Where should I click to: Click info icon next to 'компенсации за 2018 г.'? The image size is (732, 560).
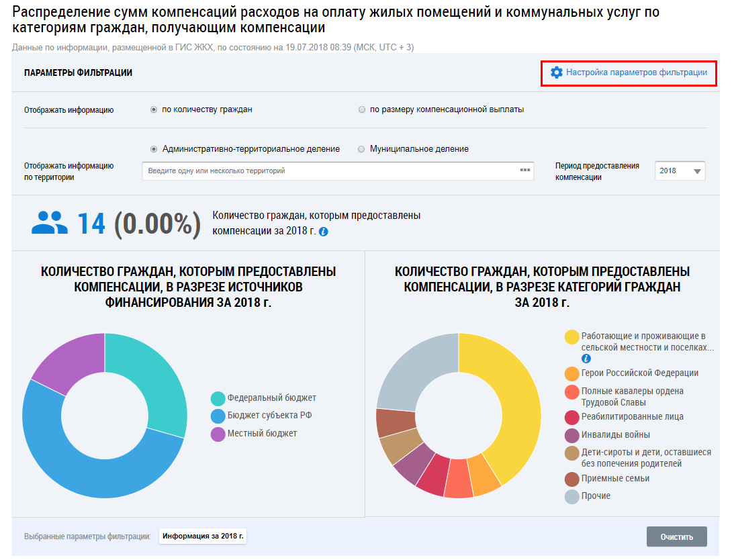[x=324, y=232]
